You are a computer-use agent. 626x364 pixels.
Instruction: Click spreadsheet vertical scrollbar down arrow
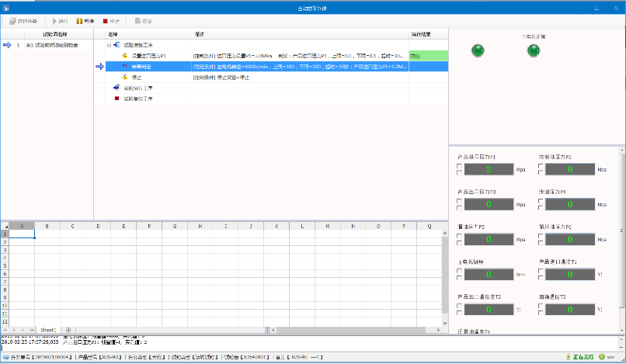point(445,323)
